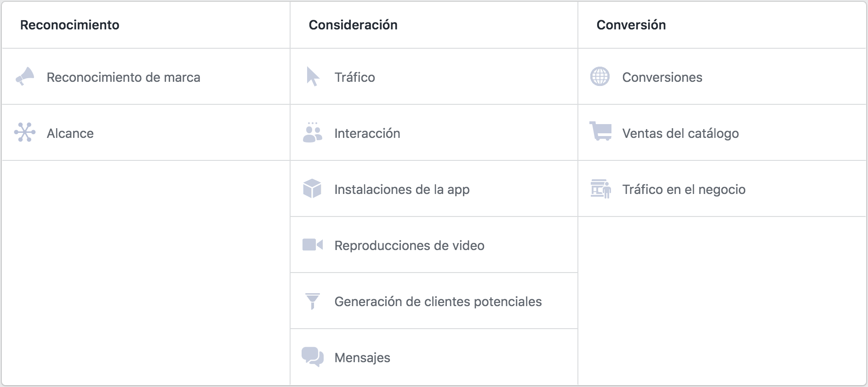Click the Interacción people icon
The image size is (868, 387).
point(313,132)
